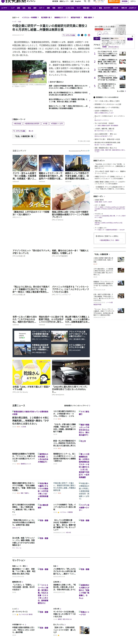The height and width of the screenshot is (644, 138).
Task: Share article via Hatena bookmark icon
Action: tap(85, 35)
